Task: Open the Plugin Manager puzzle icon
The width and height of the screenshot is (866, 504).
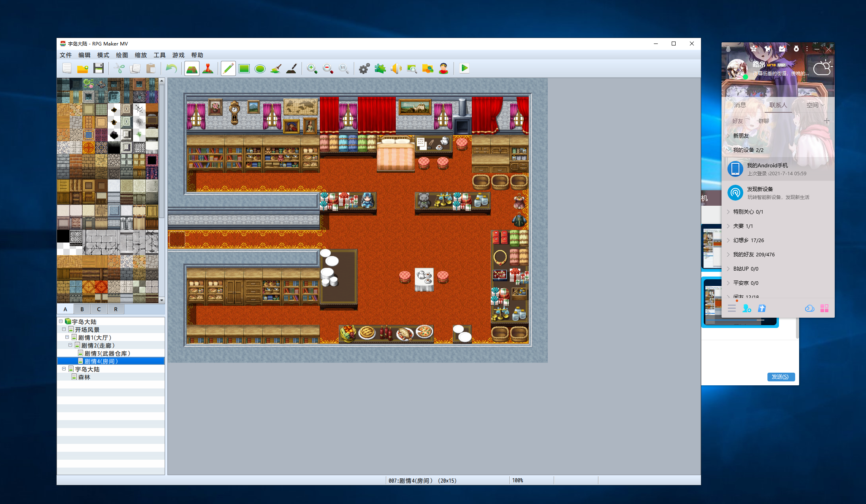Action: coord(380,69)
